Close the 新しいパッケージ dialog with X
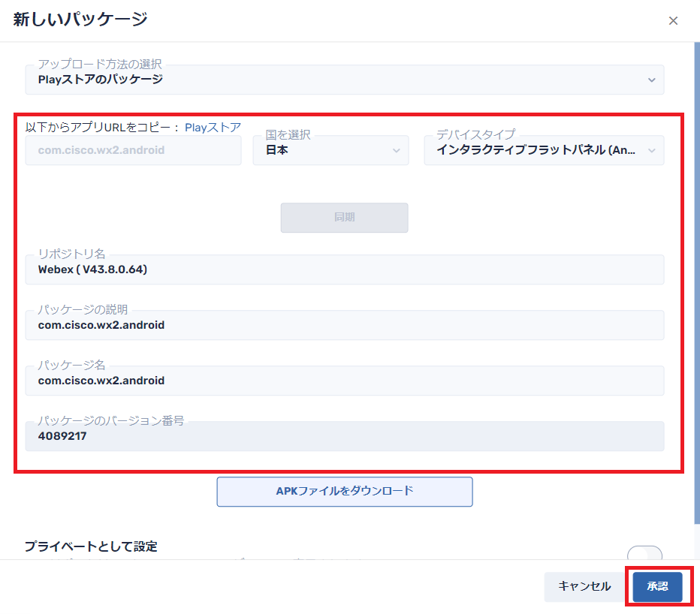Viewport: 700px width, 614px height. pyautogui.click(x=673, y=20)
